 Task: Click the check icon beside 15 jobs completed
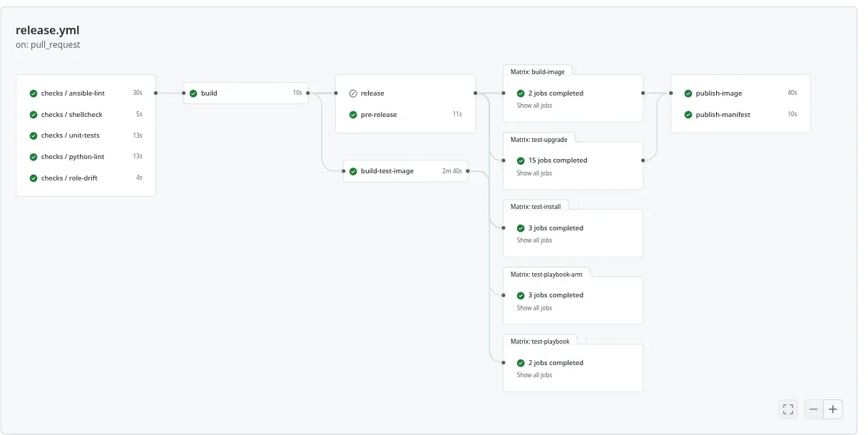521,160
